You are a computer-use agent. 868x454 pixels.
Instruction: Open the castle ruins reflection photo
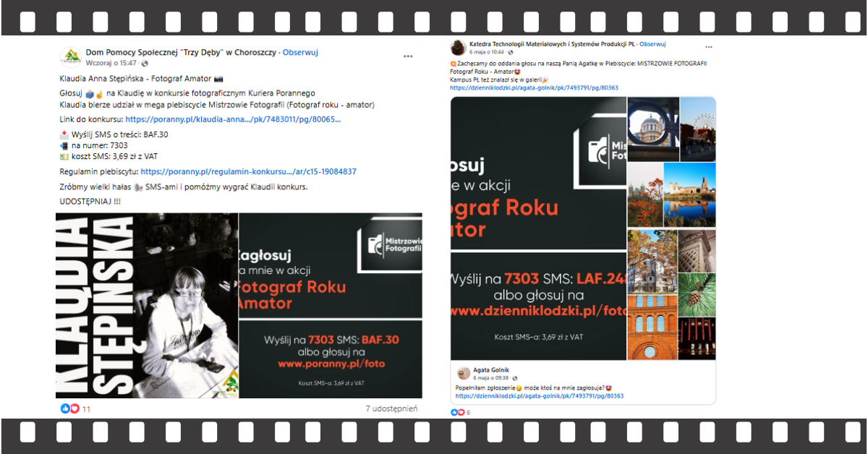[x=689, y=194]
